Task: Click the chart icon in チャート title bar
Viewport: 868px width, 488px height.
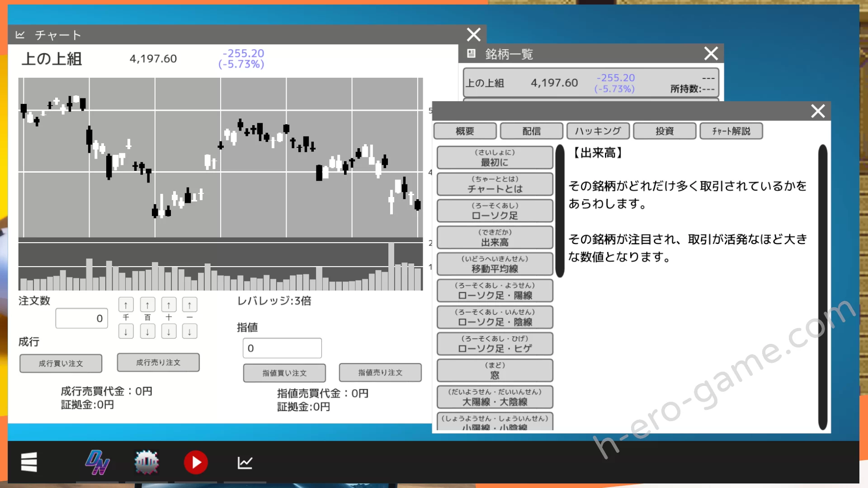Action: (20, 35)
